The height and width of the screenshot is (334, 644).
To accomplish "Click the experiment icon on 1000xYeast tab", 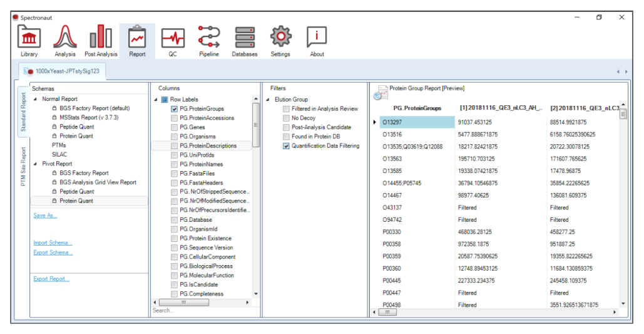I will pyautogui.click(x=28, y=71).
